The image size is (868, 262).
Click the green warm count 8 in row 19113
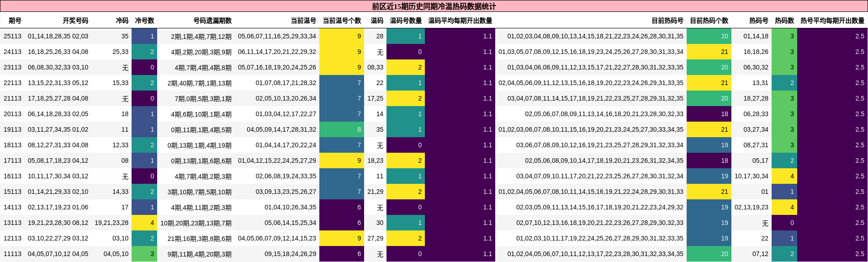point(342,129)
